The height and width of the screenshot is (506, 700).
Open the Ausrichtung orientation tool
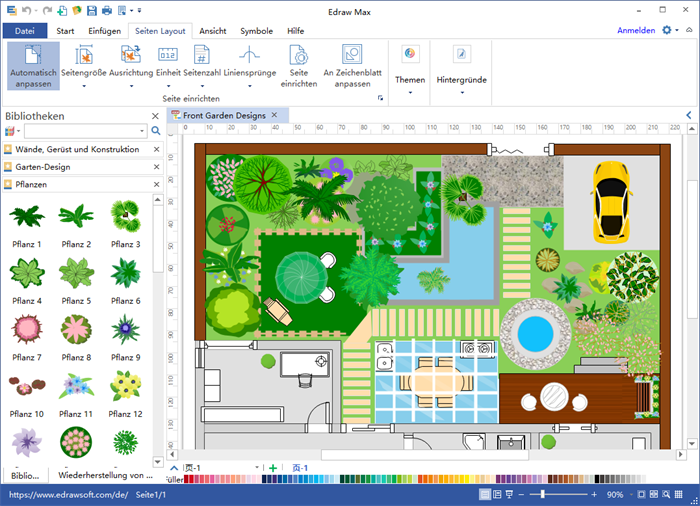pos(131,56)
